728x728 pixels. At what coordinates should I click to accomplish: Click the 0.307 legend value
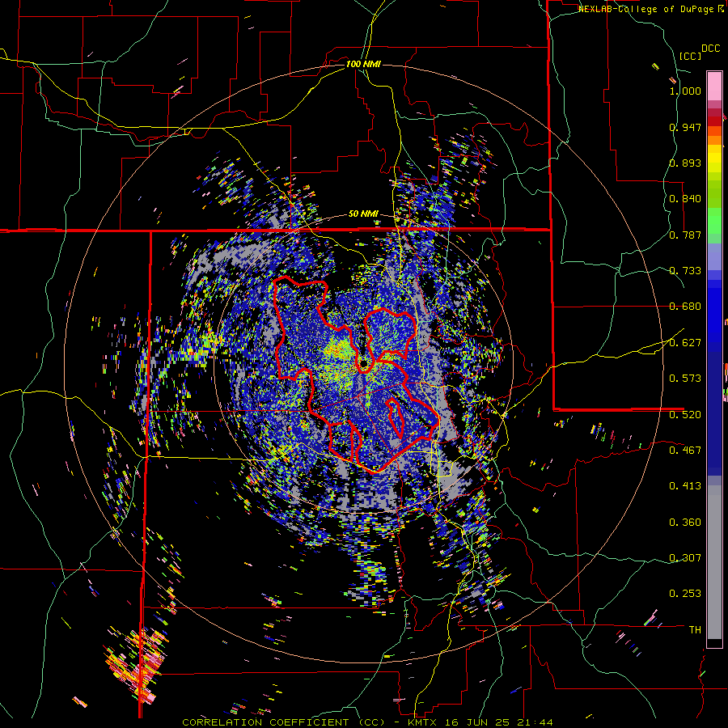(x=685, y=558)
